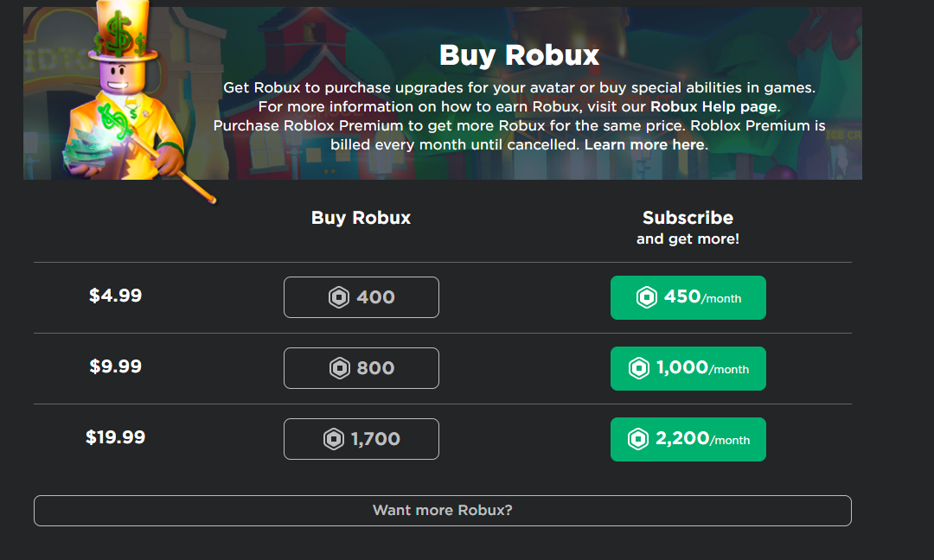The width and height of the screenshot is (934, 560).
Task: Click the Robux icon beside 1,700
Action: (x=334, y=439)
